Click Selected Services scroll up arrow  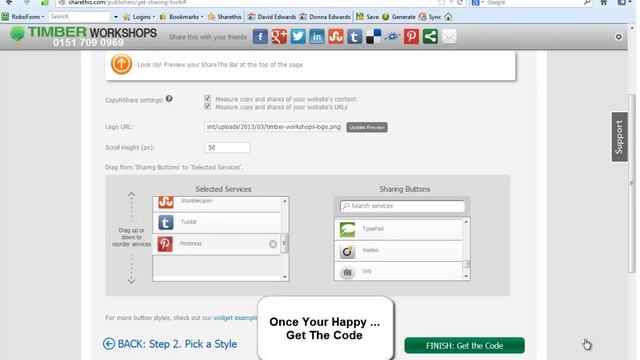[284, 201]
